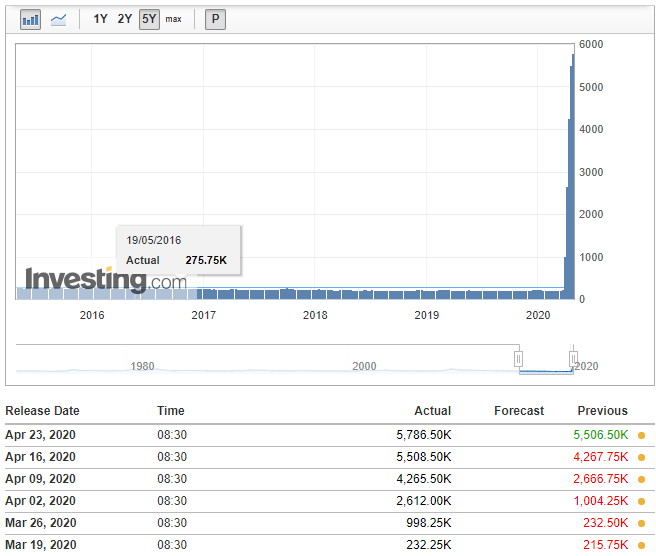Screen dimensions: 656x556
Task: Click orange dot on Apr 09 row
Action: tap(641, 479)
